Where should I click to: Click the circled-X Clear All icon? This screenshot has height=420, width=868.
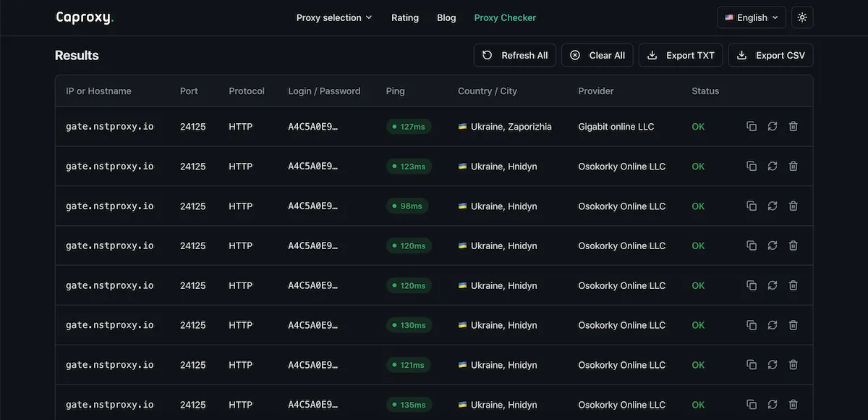point(574,54)
